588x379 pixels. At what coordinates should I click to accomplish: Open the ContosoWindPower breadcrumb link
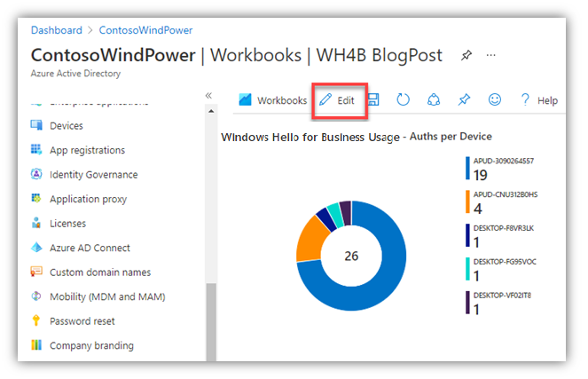tap(145, 30)
